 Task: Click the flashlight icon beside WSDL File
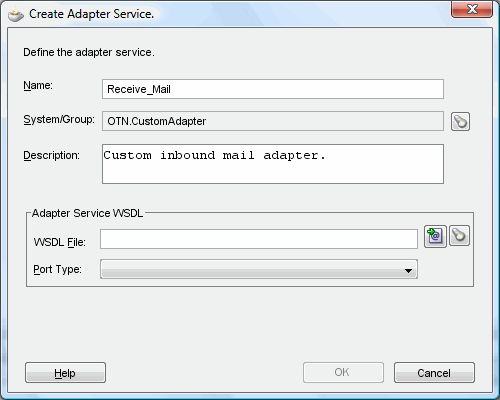click(459, 236)
